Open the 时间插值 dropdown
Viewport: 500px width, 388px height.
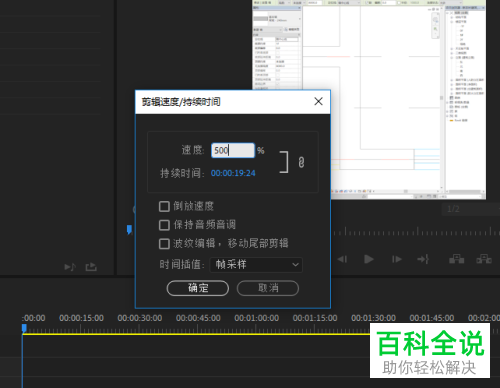point(256,265)
